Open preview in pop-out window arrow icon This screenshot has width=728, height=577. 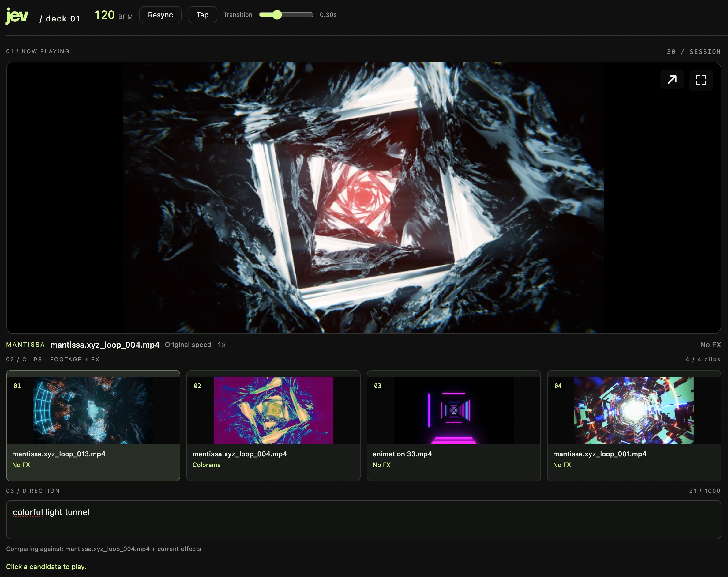point(672,80)
